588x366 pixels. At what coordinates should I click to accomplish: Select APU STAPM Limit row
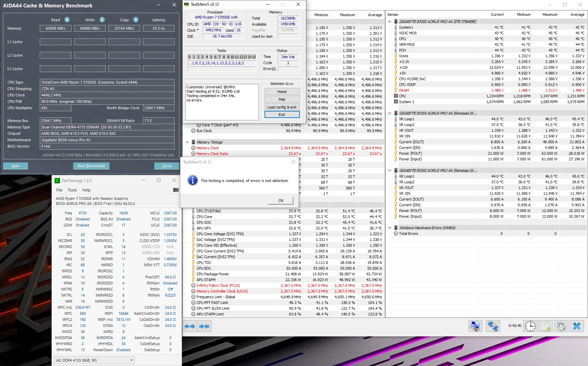[283, 314]
